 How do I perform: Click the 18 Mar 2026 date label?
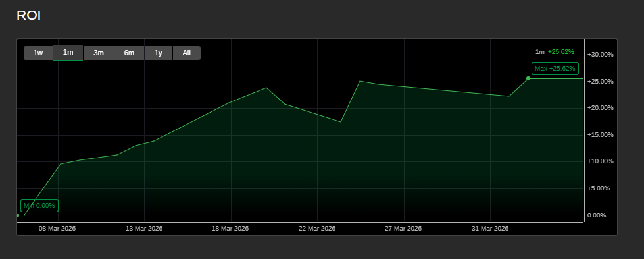(x=230, y=229)
